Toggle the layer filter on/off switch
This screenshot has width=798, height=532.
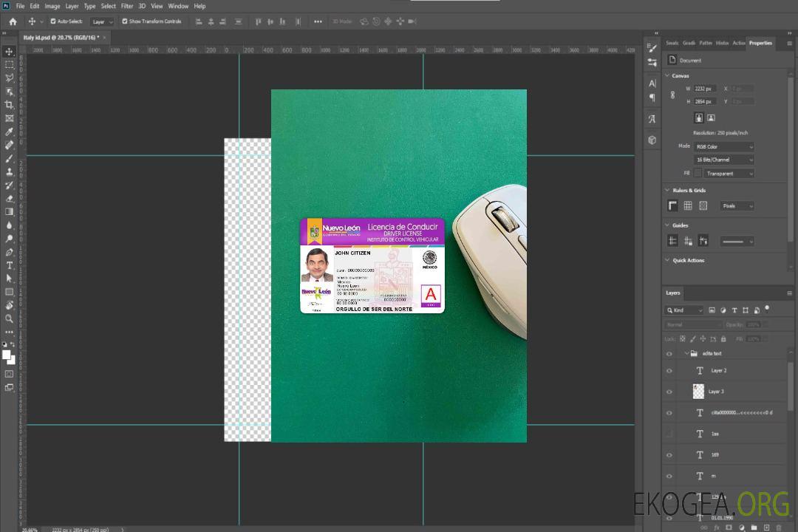point(767,309)
